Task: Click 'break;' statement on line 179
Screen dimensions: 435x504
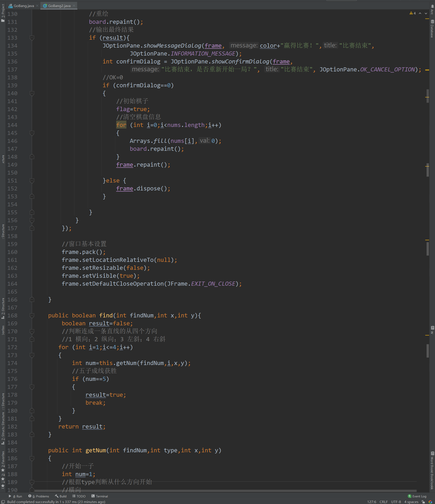Action: [x=96, y=403]
